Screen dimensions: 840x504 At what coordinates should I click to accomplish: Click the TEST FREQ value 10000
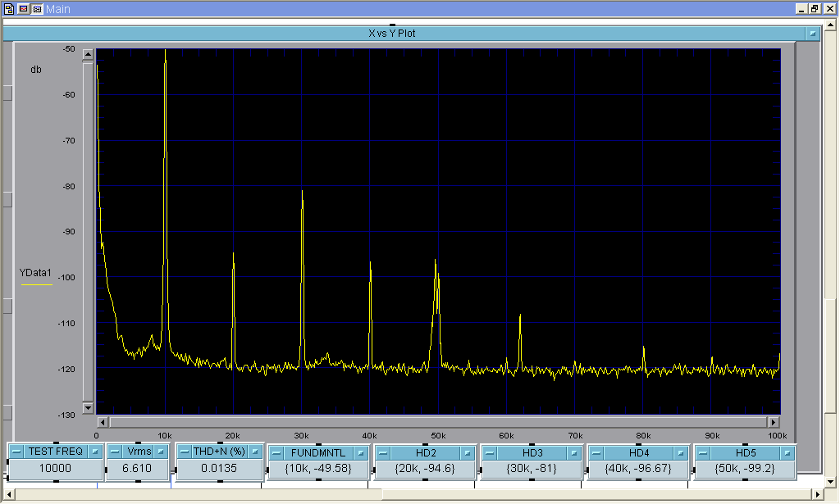coord(56,469)
